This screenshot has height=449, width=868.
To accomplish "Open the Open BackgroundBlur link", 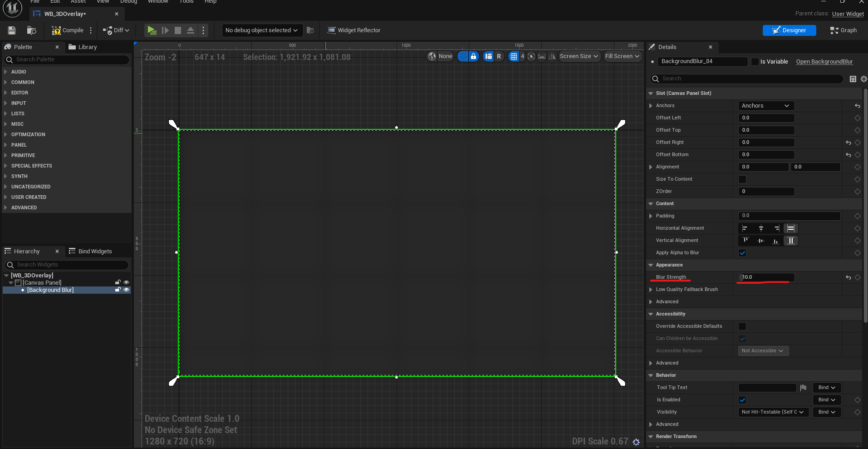I will [824, 62].
